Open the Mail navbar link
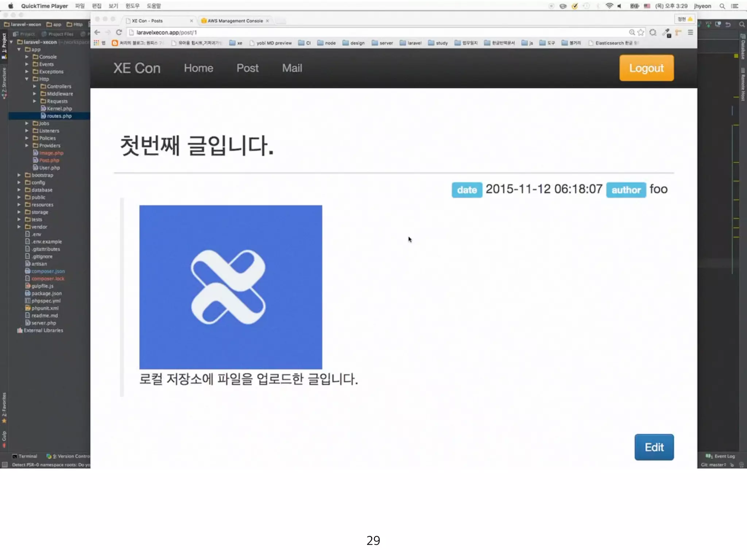 pyautogui.click(x=292, y=68)
